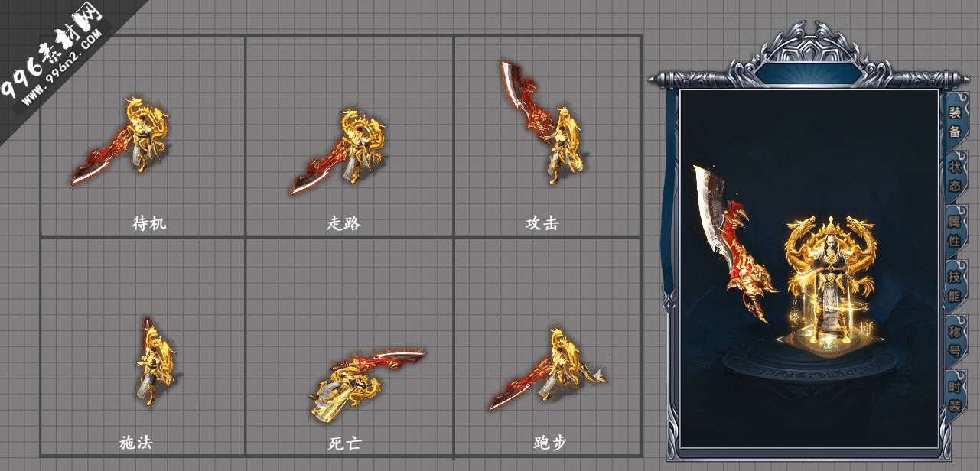Switch to the 称号 title tab
The width and height of the screenshot is (980, 471).
955,340
